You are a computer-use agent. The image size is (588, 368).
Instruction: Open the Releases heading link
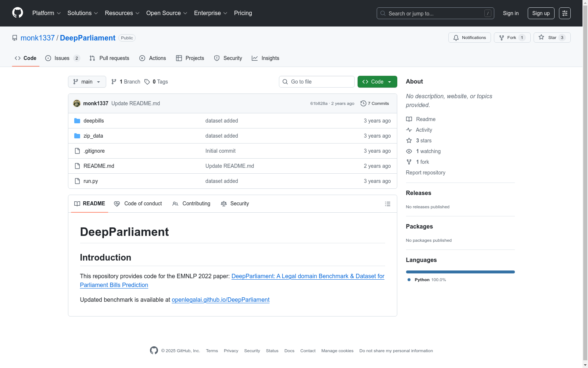tap(419, 193)
